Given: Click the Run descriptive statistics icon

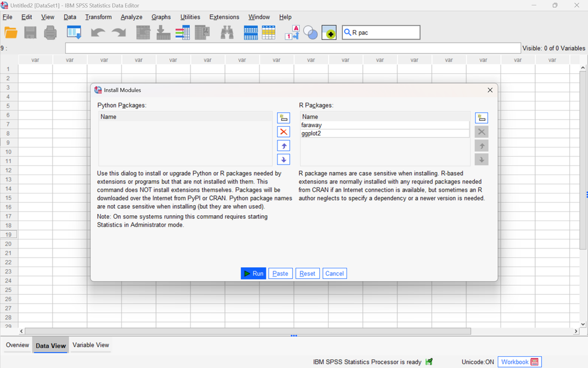Looking at the screenshot, I should [203, 32].
